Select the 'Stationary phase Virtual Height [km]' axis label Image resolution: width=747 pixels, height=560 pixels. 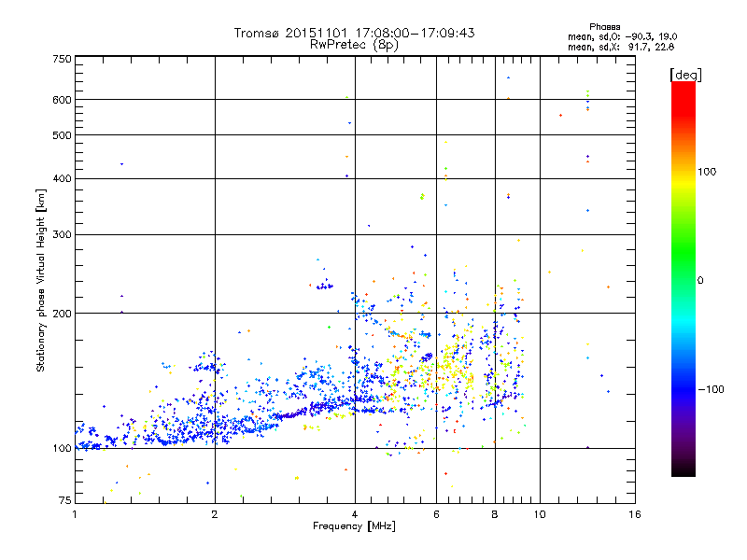point(41,281)
